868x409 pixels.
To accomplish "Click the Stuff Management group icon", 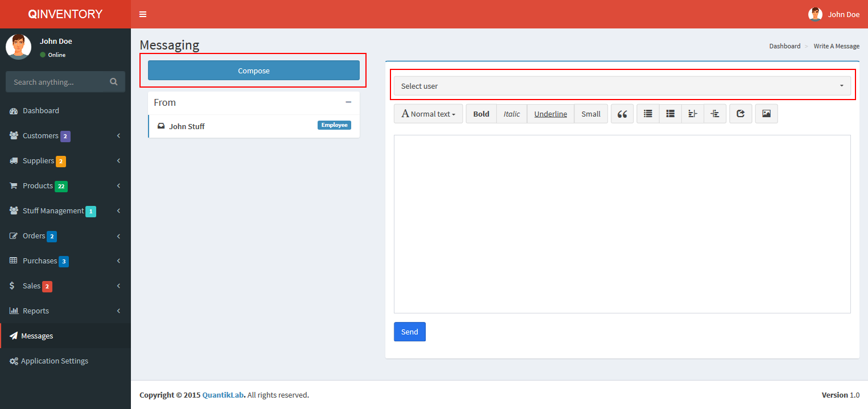I will 14,211.
